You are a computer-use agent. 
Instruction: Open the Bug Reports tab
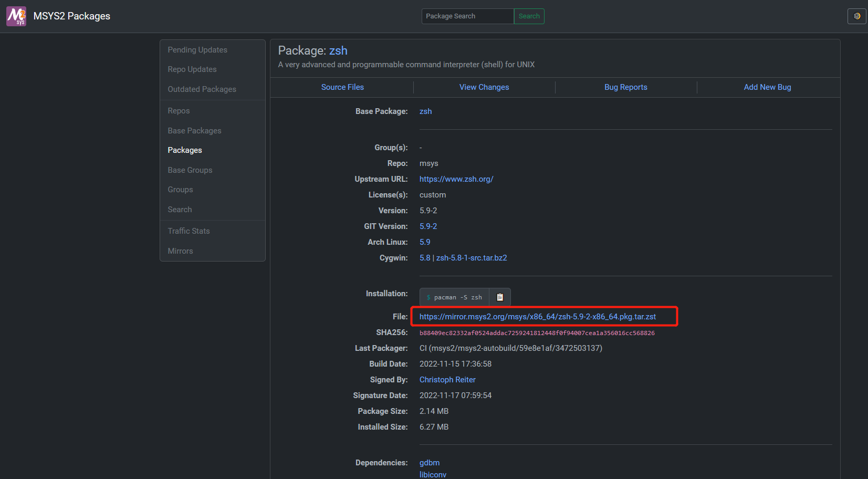625,87
